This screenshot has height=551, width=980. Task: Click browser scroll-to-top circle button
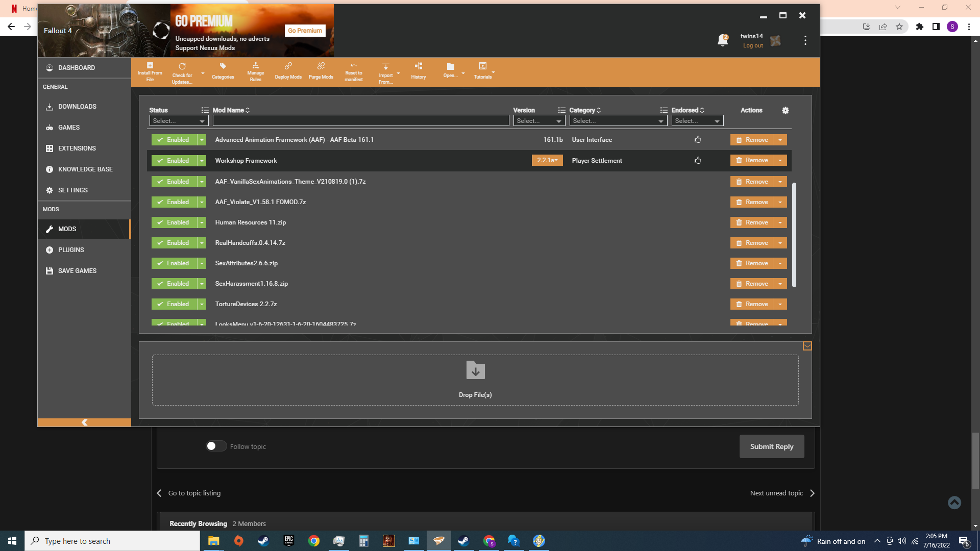[x=954, y=503]
